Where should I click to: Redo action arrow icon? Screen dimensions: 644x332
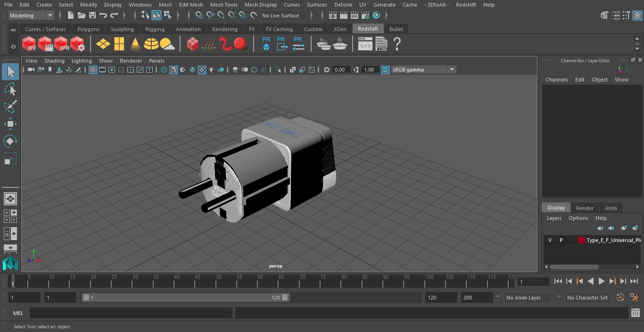click(114, 16)
